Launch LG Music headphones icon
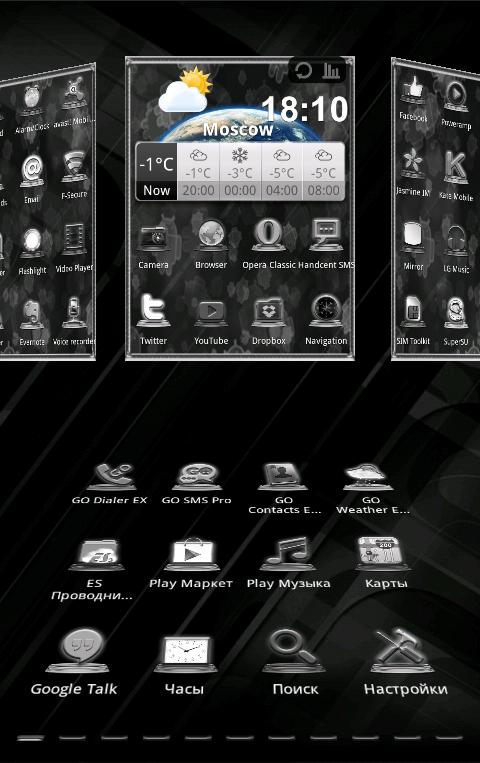 pyautogui.click(x=456, y=241)
